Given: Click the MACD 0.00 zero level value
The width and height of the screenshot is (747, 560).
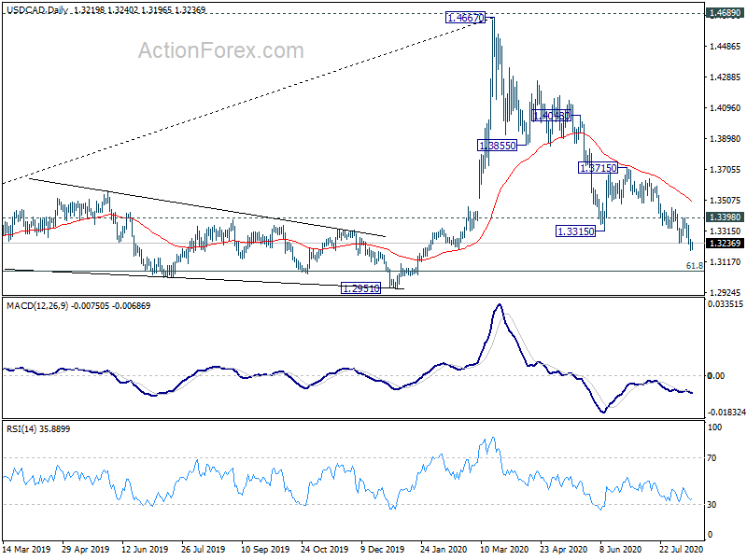Looking at the screenshot, I should [x=716, y=376].
